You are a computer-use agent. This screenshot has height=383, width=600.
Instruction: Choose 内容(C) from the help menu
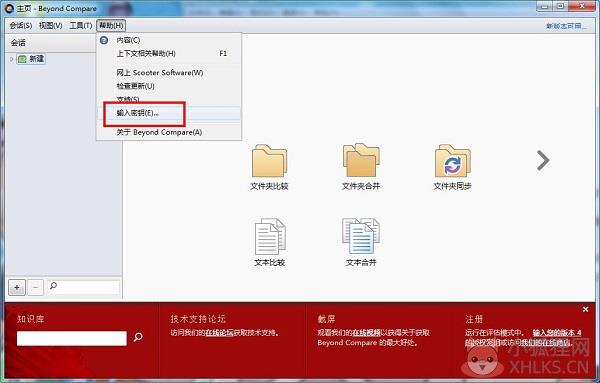coord(169,40)
